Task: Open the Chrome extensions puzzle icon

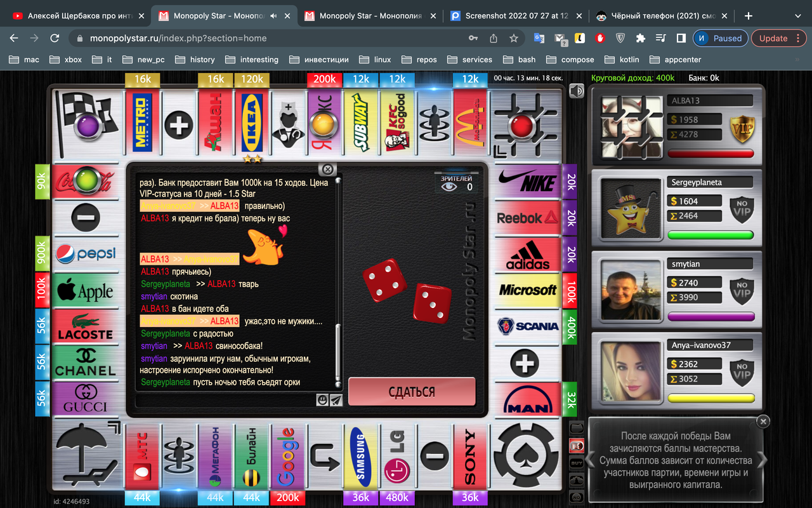Action: coord(640,38)
